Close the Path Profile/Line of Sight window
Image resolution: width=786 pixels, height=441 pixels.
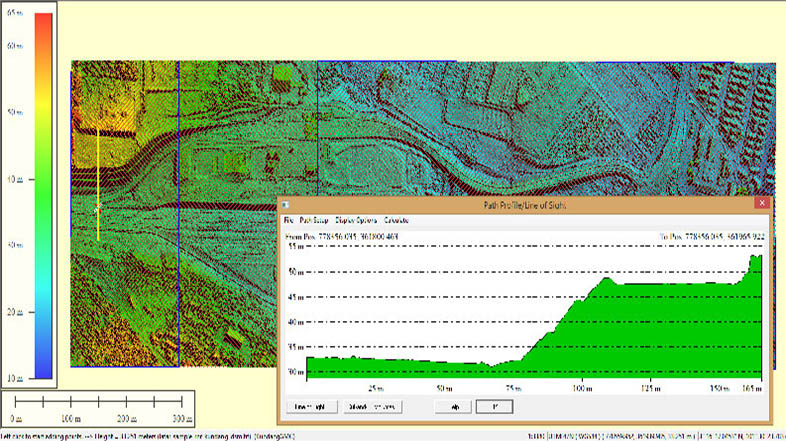click(x=762, y=203)
